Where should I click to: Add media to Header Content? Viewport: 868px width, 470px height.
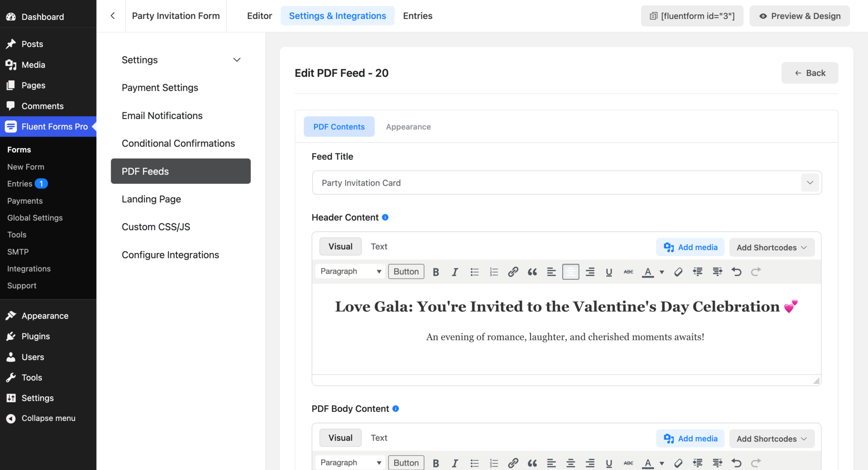coord(690,247)
